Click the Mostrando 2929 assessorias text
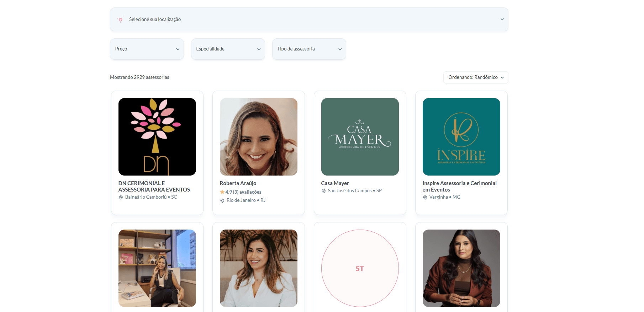 (139, 77)
